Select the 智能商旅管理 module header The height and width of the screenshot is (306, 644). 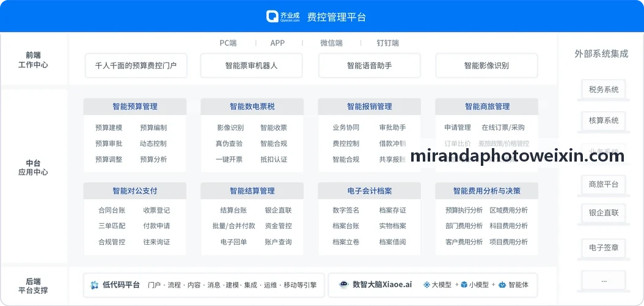coord(487,106)
